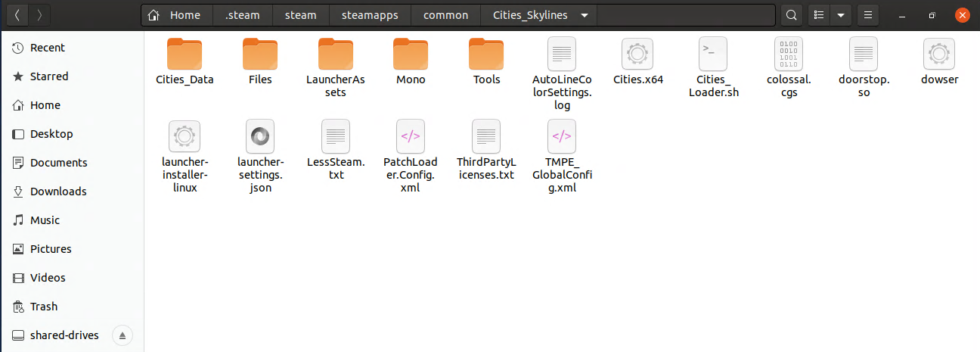Open Pictures in the sidebar
The height and width of the screenshot is (352, 980).
(72, 249)
